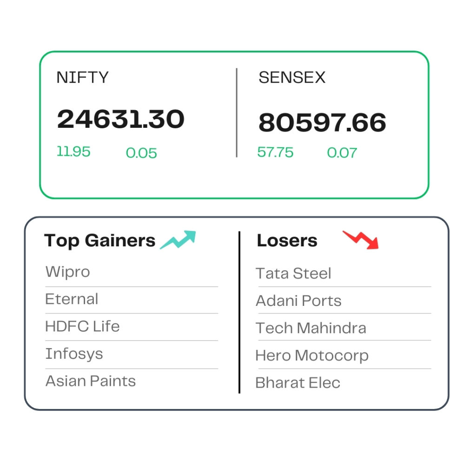Image resolution: width=476 pixels, height=476 pixels.
Task: Select Tata Steel in Losers list
Action: (293, 273)
